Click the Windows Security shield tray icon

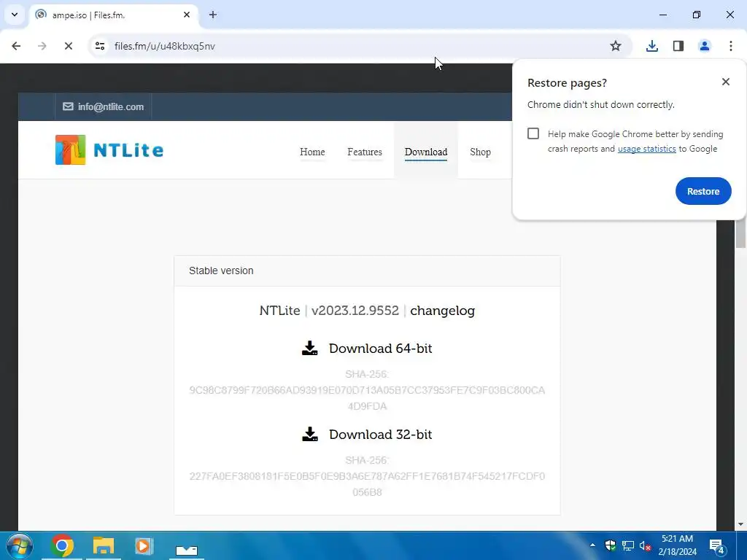(x=610, y=545)
